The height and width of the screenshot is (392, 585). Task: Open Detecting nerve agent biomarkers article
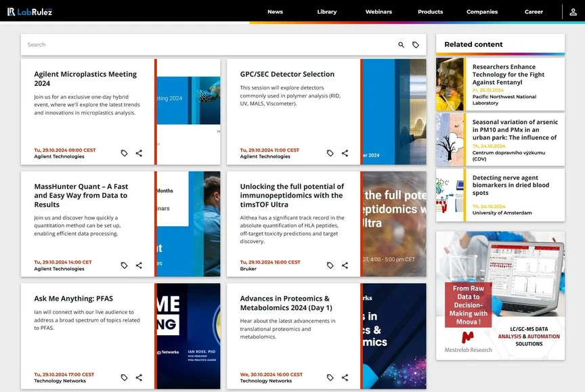511,186
